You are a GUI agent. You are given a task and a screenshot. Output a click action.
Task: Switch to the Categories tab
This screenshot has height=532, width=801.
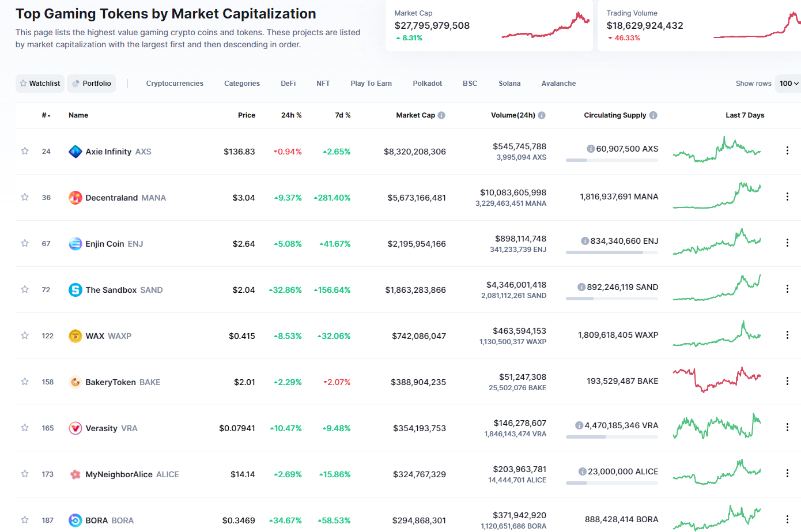(242, 84)
